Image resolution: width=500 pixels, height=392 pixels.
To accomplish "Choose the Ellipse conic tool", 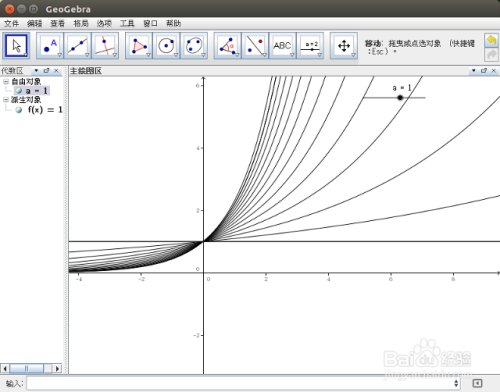I will (194, 46).
